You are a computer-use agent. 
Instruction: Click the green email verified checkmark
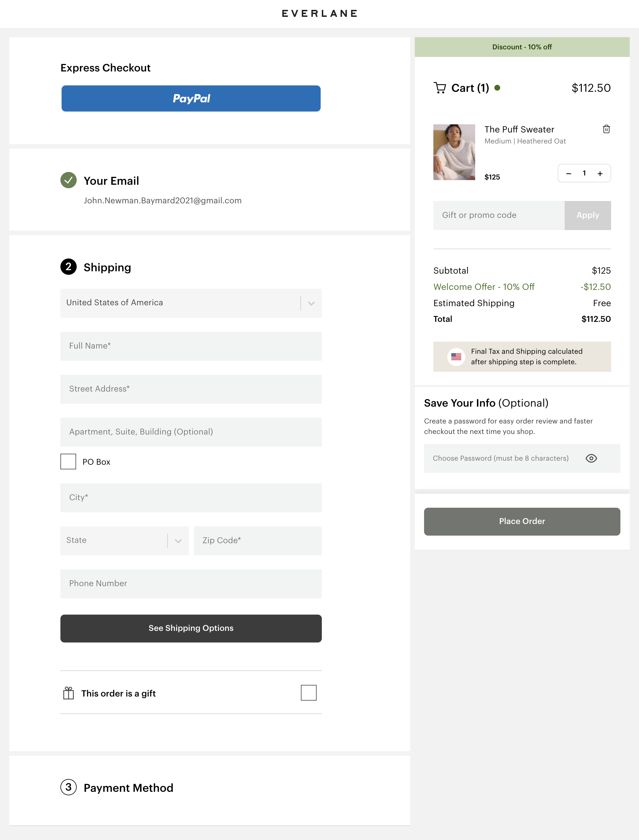(x=69, y=181)
